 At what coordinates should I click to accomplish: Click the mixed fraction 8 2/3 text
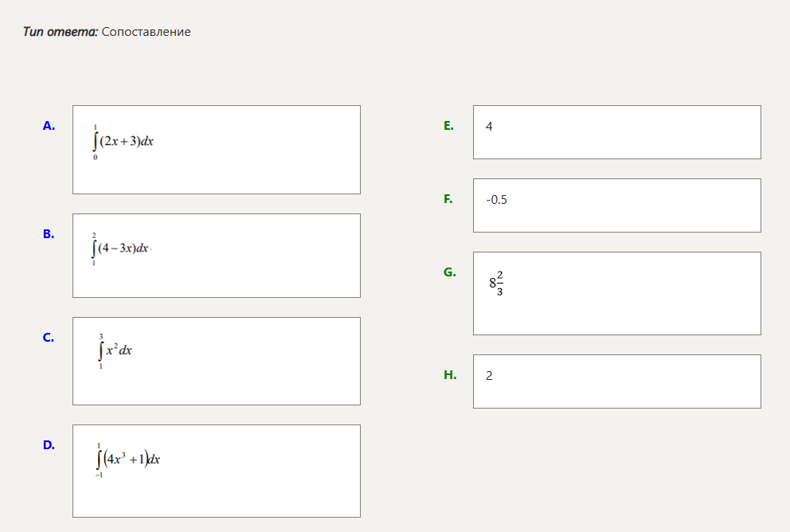coord(497,282)
